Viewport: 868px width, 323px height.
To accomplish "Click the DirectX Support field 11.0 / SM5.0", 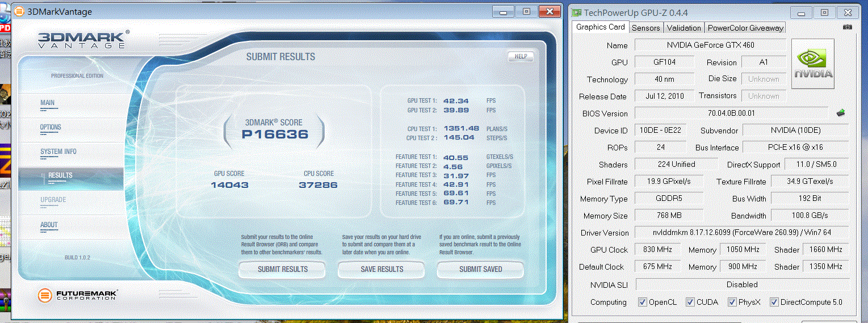I will click(x=816, y=164).
